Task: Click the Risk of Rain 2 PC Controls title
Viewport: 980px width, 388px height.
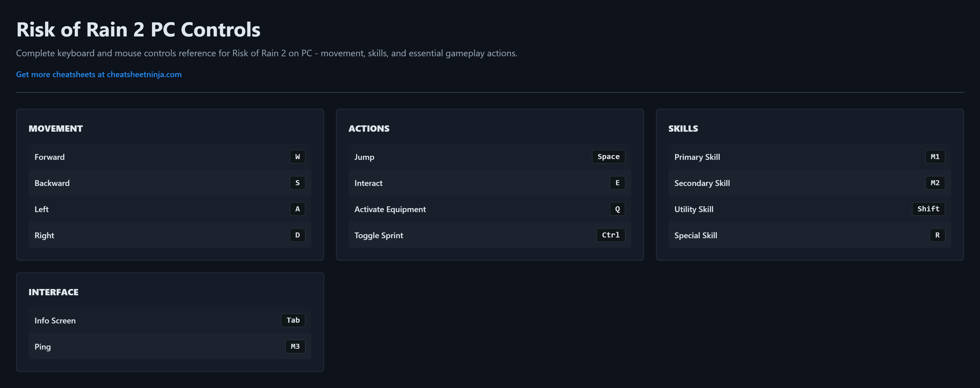Action: [x=138, y=30]
